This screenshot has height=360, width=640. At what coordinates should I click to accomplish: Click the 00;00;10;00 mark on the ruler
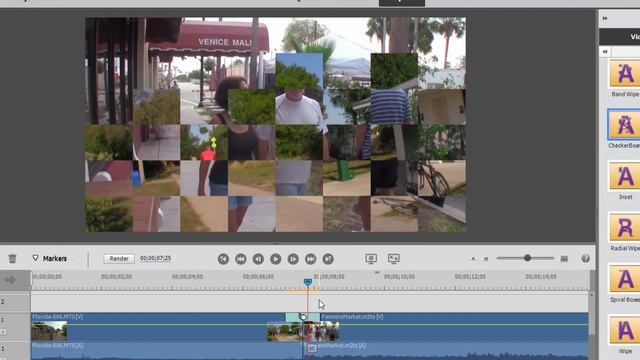399,277
